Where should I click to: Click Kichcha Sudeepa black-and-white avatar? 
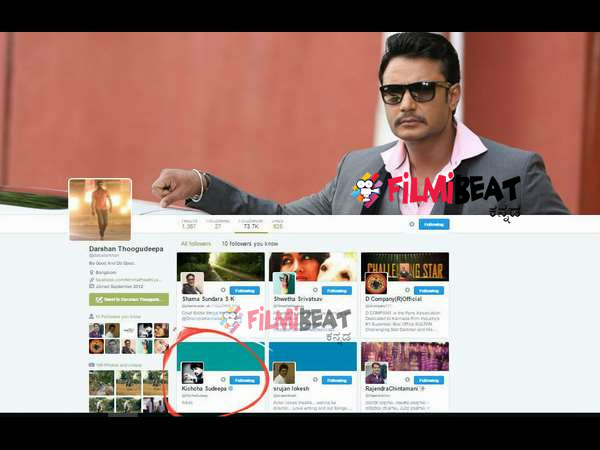192,373
